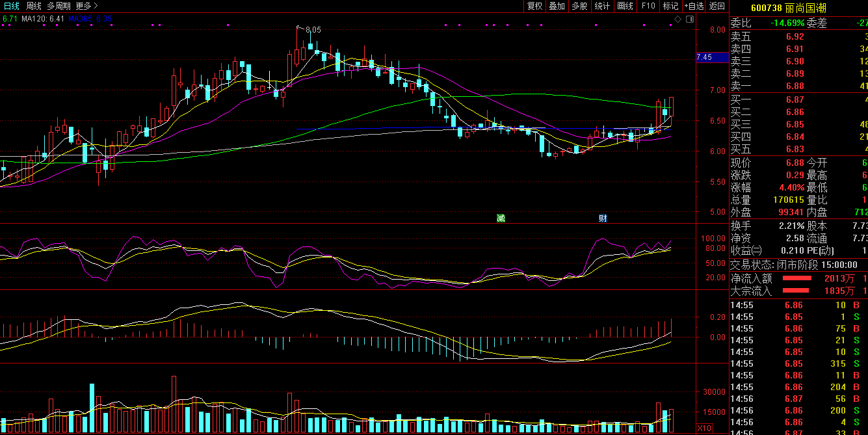
Task: Click the X10 volume scale box
Action: point(704,428)
